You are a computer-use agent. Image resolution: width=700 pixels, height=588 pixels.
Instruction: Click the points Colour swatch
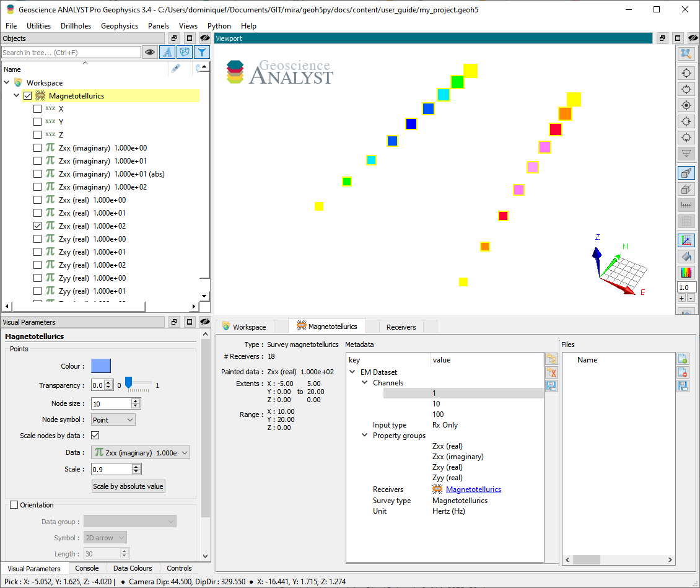pos(101,366)
